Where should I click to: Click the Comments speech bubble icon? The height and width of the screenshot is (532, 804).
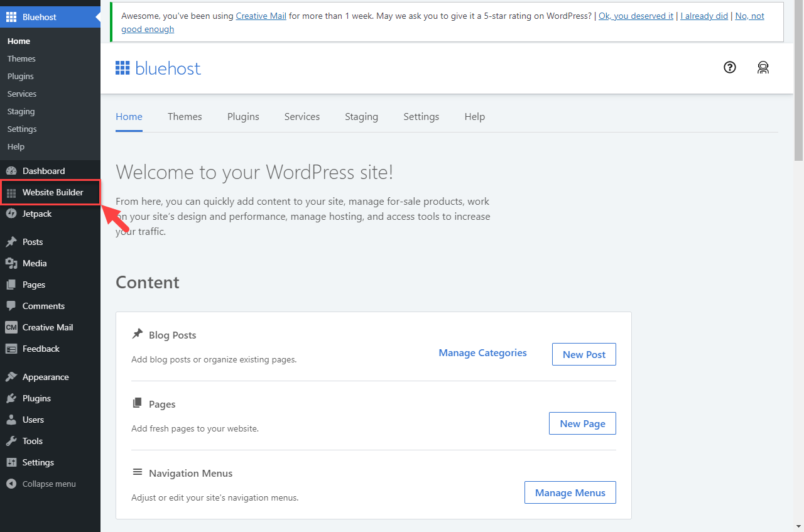pos(11,306)
